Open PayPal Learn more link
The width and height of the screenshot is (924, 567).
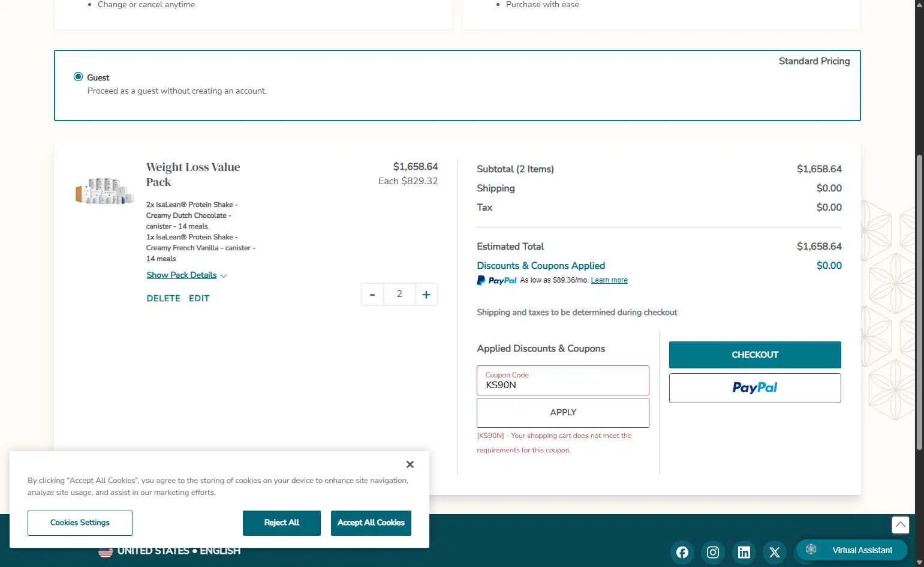(x=609, y=280)
